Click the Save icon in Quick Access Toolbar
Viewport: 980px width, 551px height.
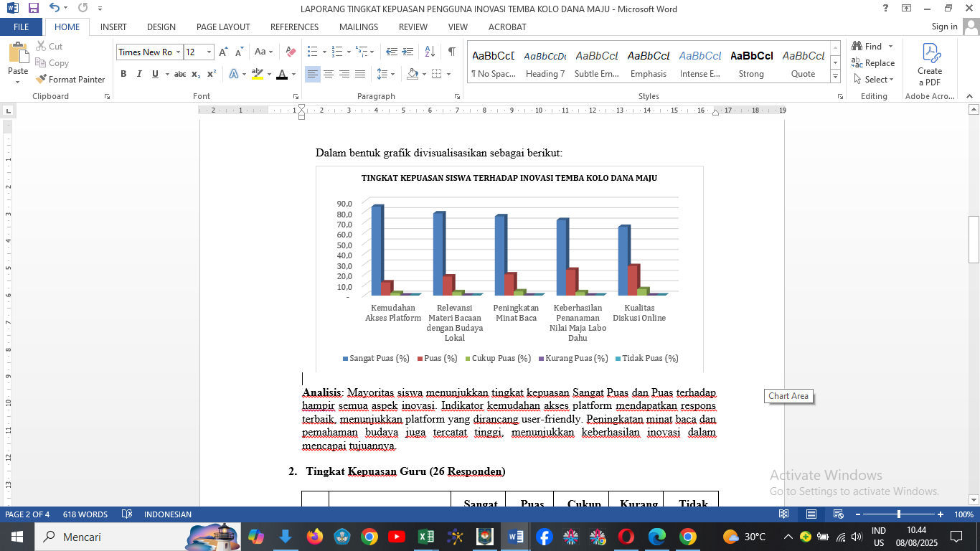click(34, 9)
